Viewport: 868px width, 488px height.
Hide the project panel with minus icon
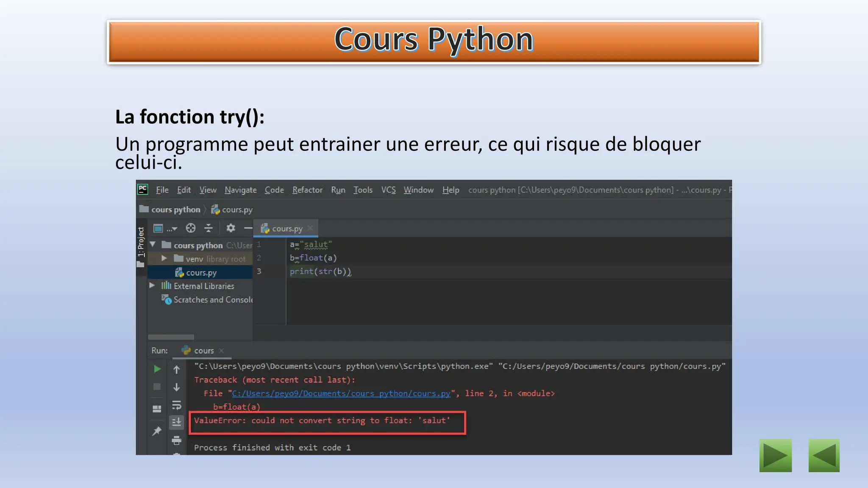click(248, 228)
